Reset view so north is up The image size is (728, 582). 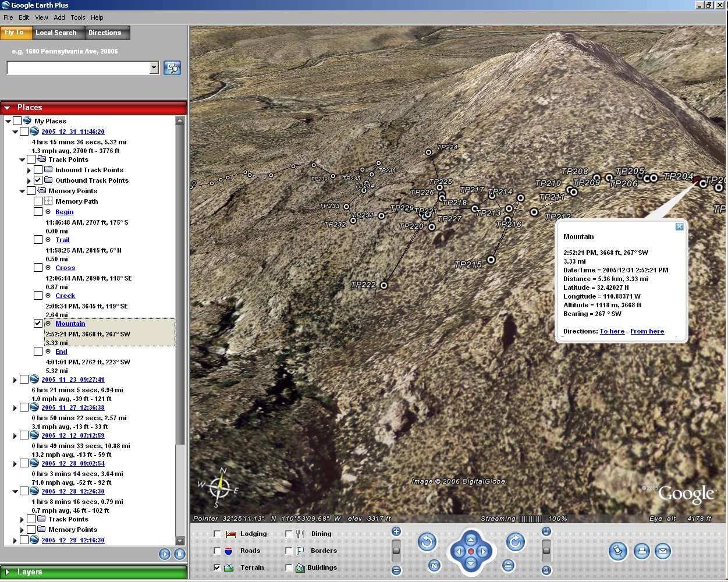pyautogui.click(x=434, y=565)
